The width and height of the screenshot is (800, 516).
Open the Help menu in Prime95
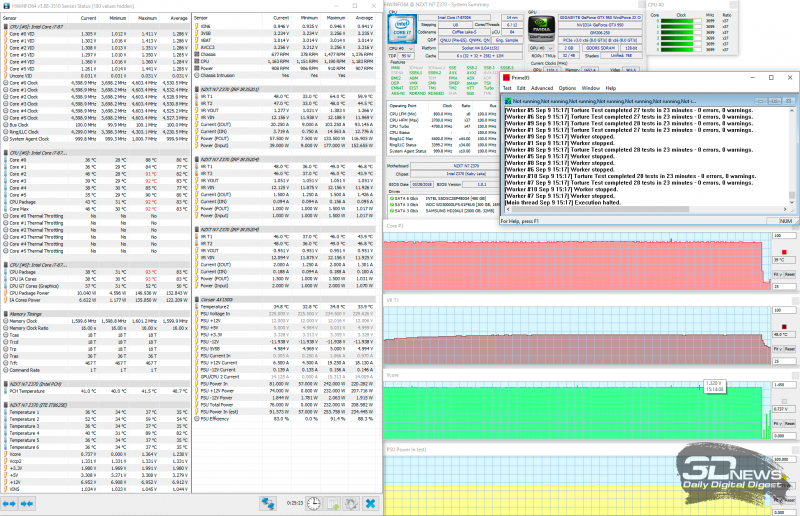coord(611,88)
